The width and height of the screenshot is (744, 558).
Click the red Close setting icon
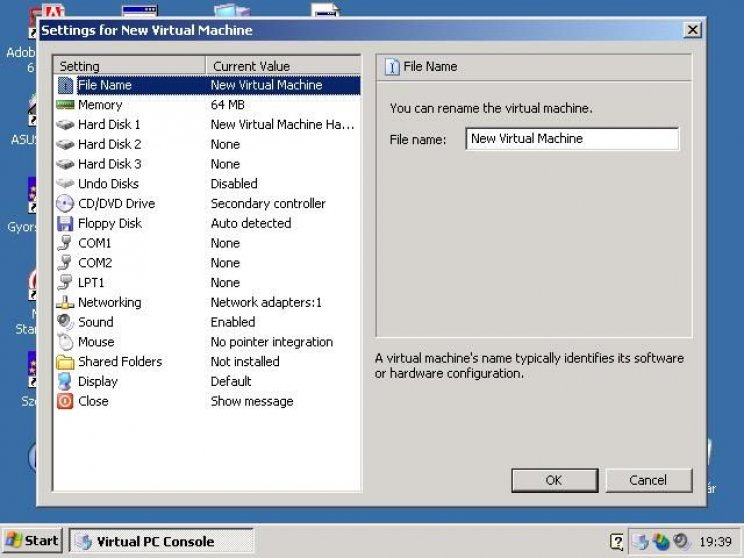click(x=65, y=401)
